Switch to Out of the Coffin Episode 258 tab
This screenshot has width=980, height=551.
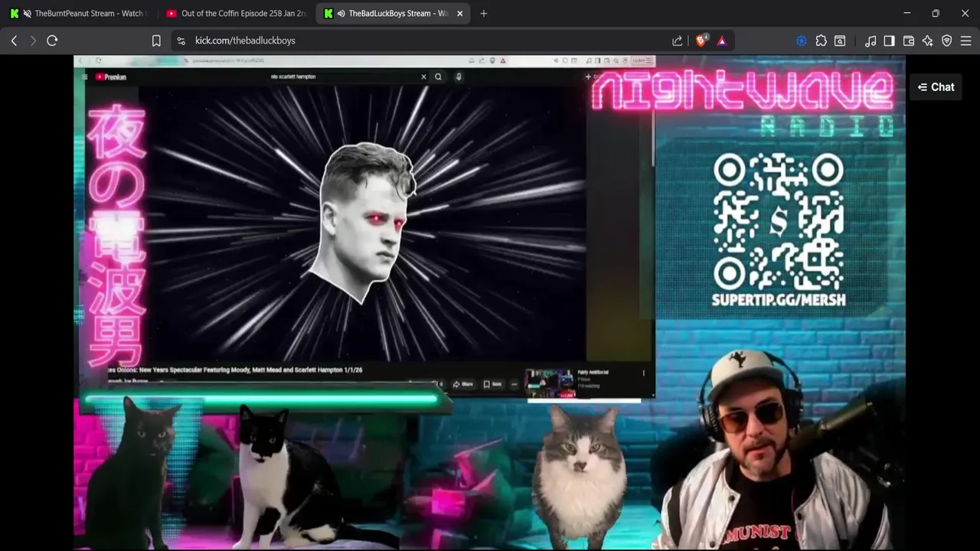(236, 13)
